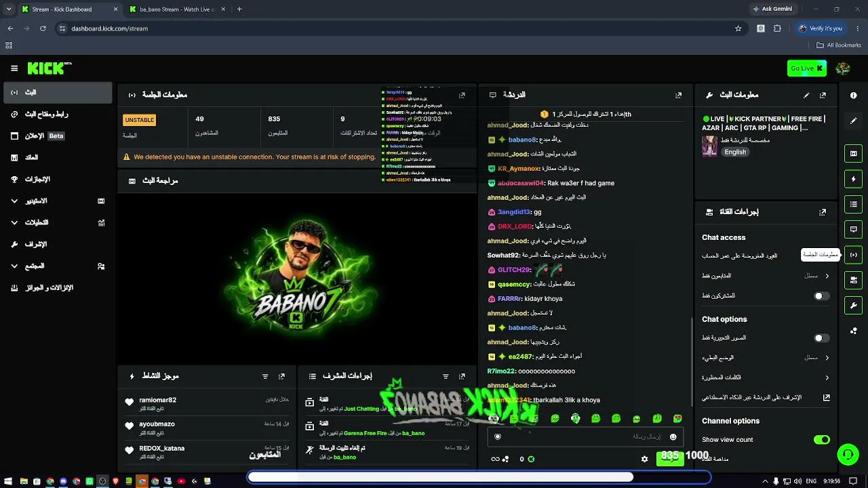Click follower REDOX_katana in activity feed

click(161, 448)
